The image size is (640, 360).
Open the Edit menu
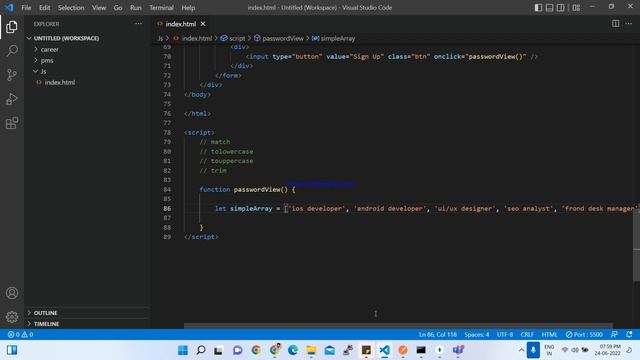[44, 8]
